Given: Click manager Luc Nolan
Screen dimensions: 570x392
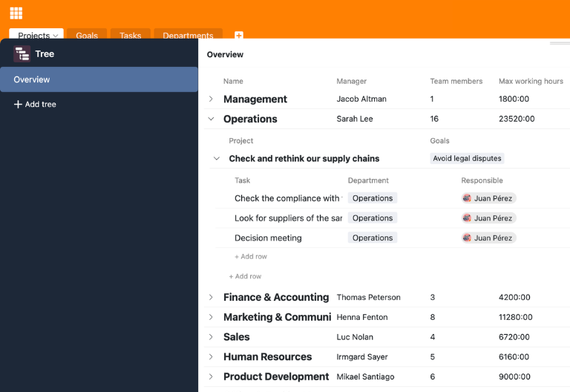Looking at the screenshot, I should pyautogui.click(x=355, y=337).
